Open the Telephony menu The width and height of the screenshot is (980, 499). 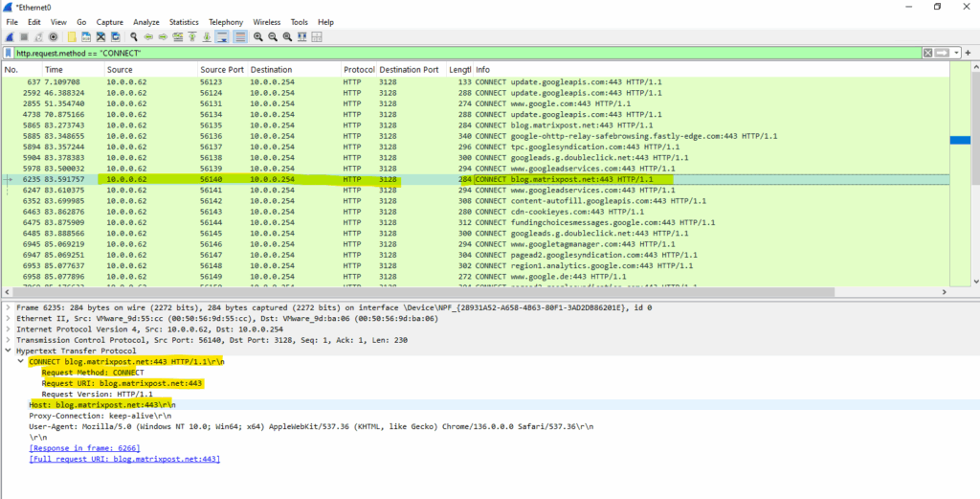(x=226, y=22)
